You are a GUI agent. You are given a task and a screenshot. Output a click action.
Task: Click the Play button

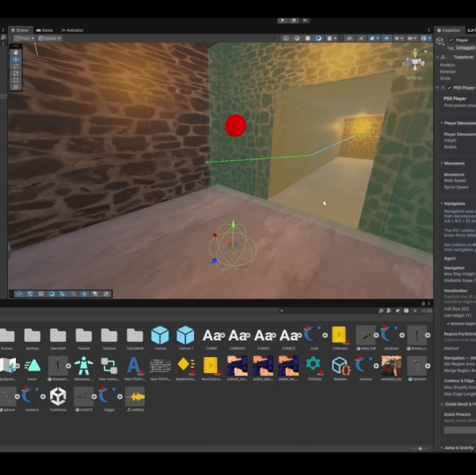[x=283, y=21]
